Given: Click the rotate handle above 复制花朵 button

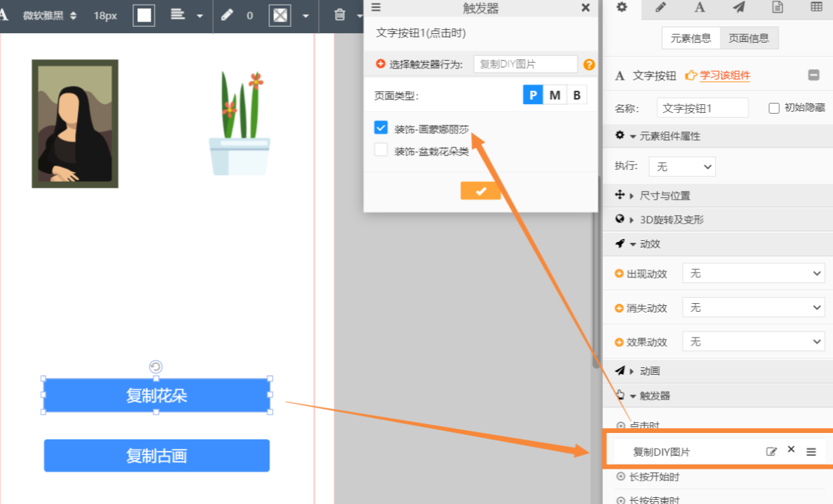Looking at the screenshot, I should (156, 367).
